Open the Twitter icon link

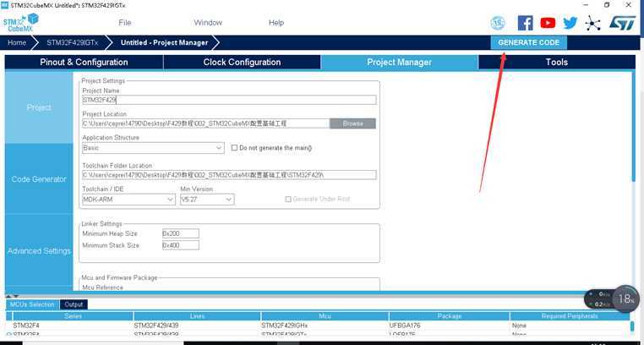570,23
